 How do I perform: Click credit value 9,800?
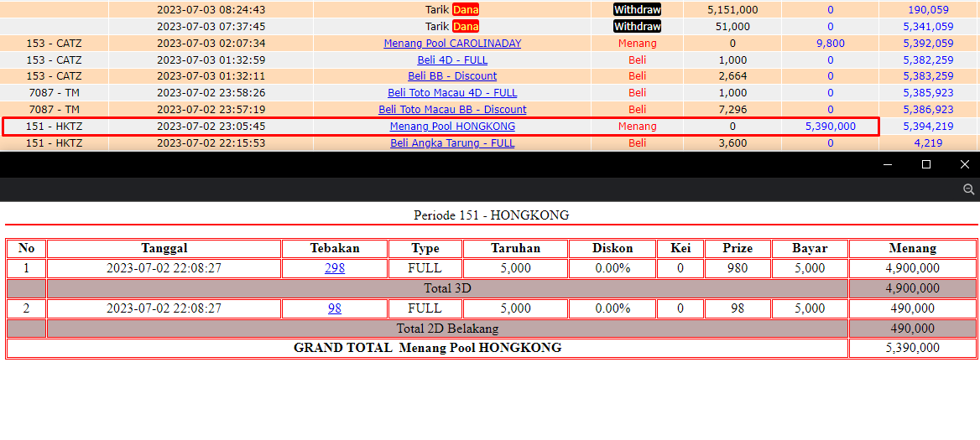(830, 43)
